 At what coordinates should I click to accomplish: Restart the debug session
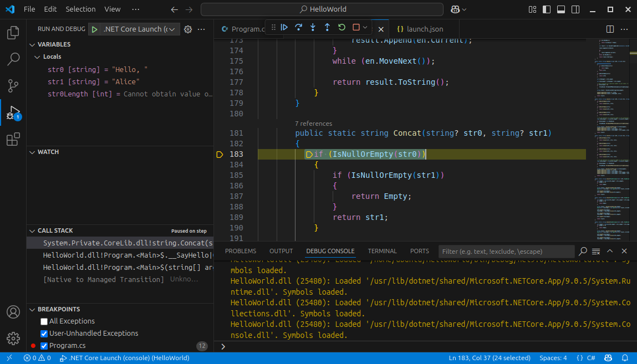tap(342, 27)
